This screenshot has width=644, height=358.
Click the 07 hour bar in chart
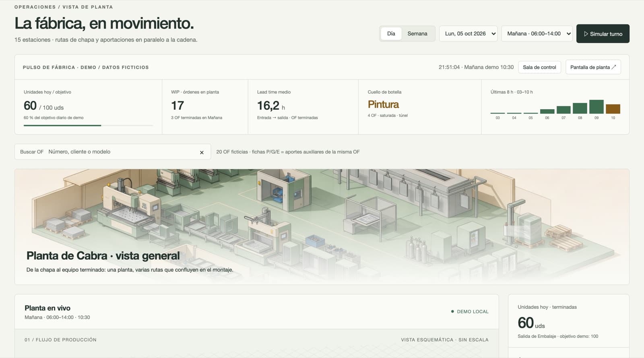click(x=563, y=110)
